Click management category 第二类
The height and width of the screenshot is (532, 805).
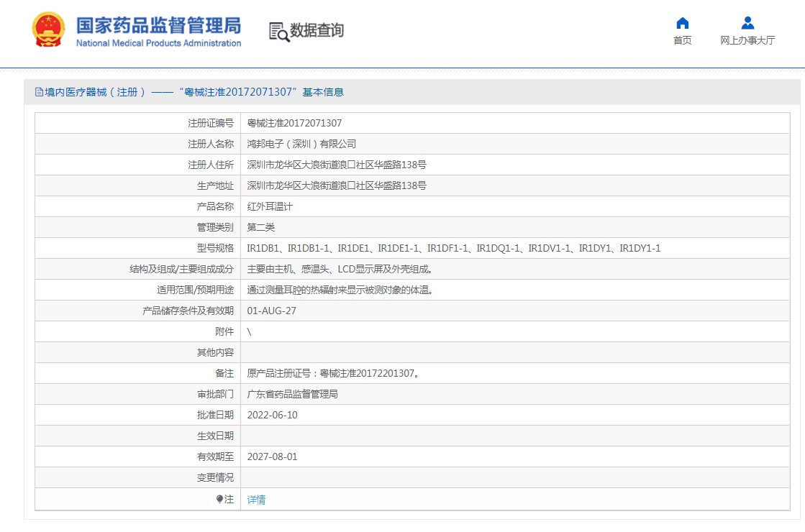pyautogui.click(x=261, y=227)
